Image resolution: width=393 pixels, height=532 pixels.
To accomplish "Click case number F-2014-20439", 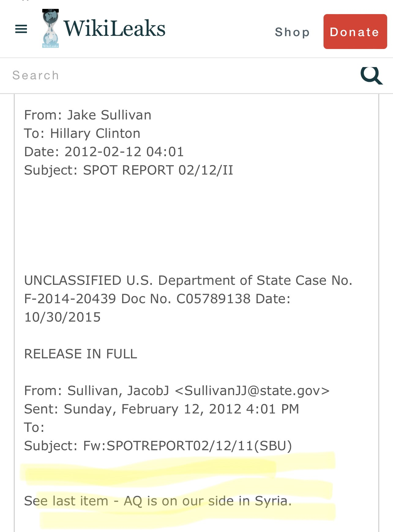I will [70, 299].
